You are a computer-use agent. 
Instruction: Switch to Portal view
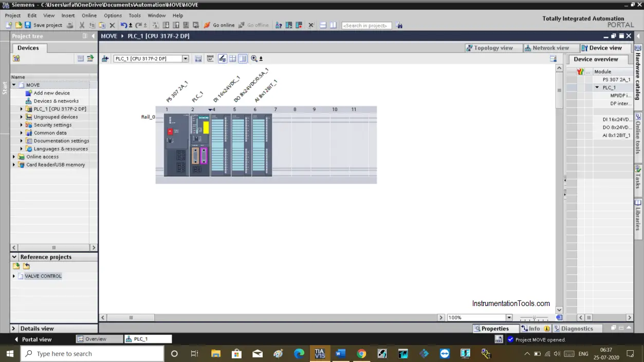(x=33, y=339)
